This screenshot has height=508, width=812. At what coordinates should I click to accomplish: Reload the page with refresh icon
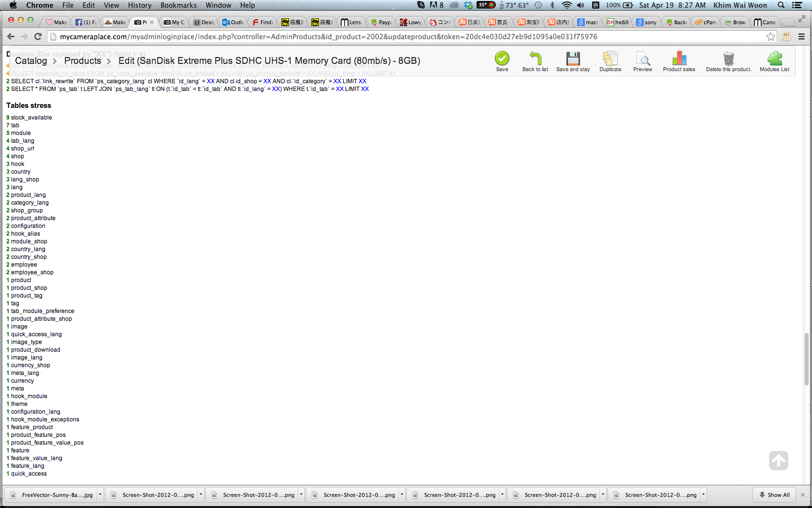click(38, 37)
